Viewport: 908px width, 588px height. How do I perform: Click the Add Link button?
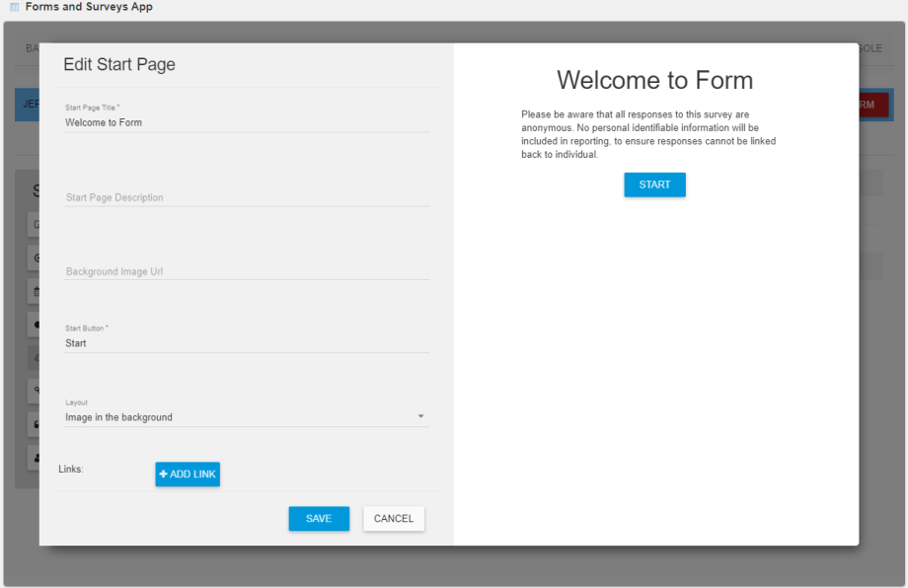pos(188,474)
